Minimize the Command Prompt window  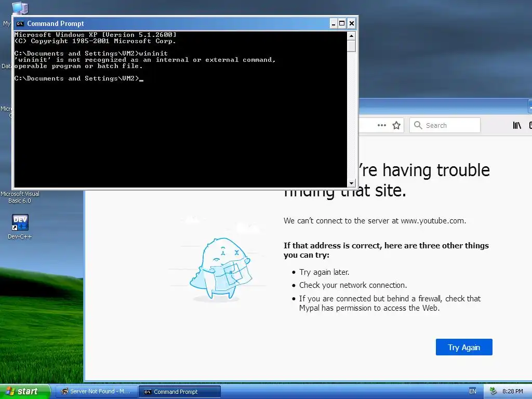[x=334, y=23]
